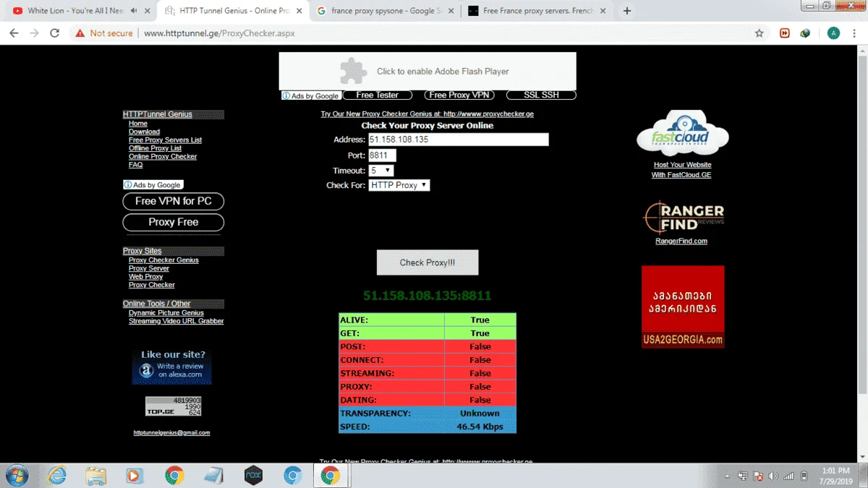Open the FAQ link
This screenshot has height=488, width=868.
[x=136, y=165]
